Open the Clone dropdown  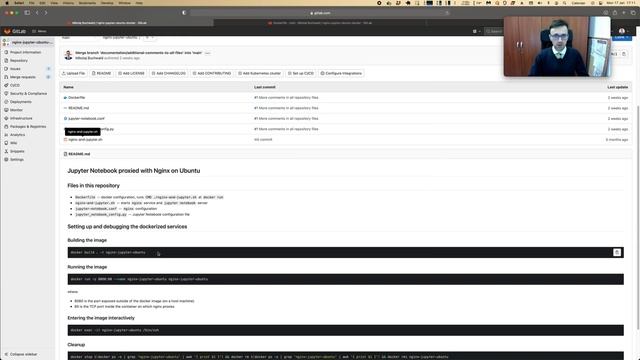coord(621,37)
